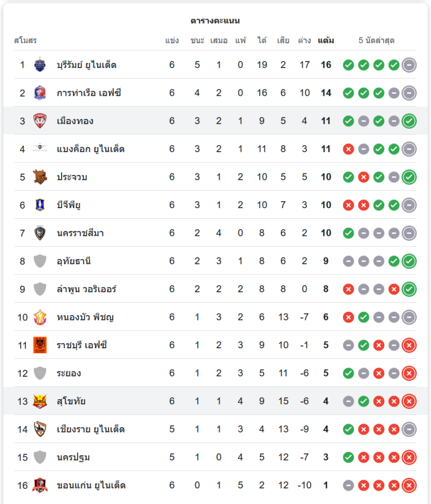Screen dimensions: 431x504
Task: Click the ตารางคะแนน table title
Action: 215,21
